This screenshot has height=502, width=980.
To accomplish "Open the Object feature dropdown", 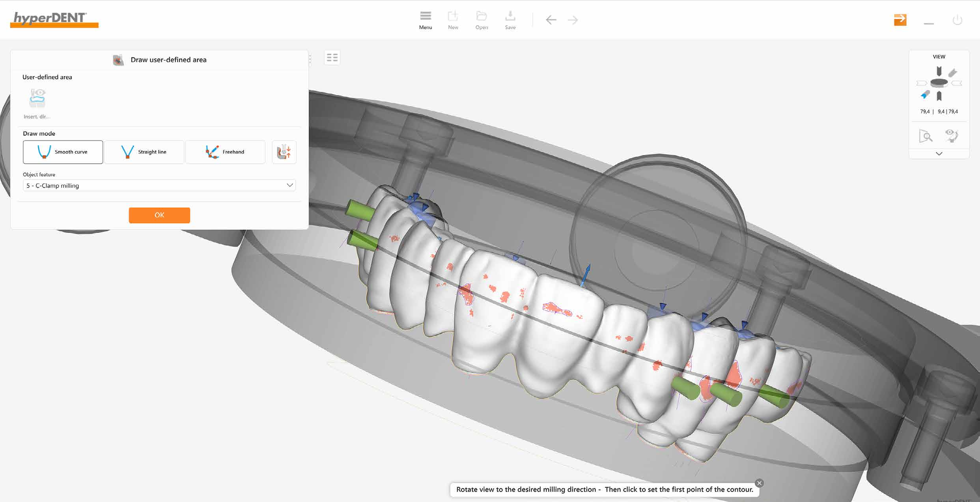I will [x=159, y=185].
